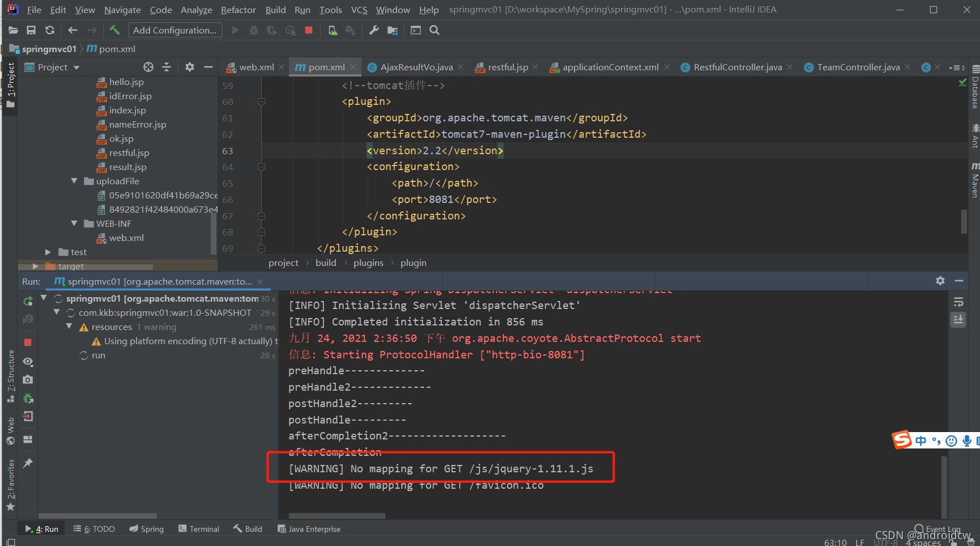Open AVD Manager device icon
The image size is (980, 546).
(x=333, y=30)
